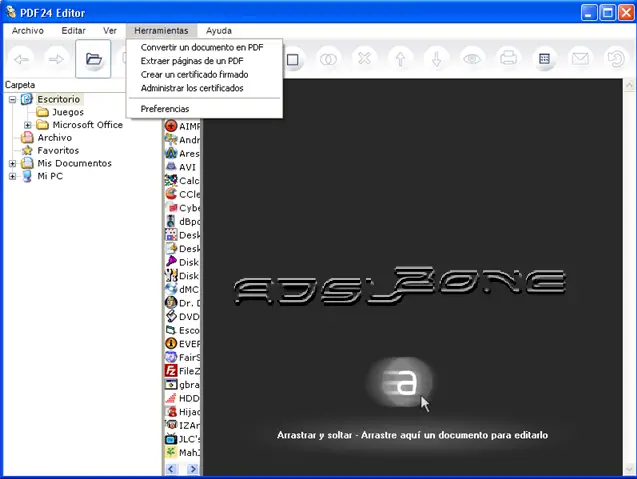The height and width of the screenshot is (479, 637).
Task: Click the FileZ red icon in file list
Action: click(x=171, y=371)
